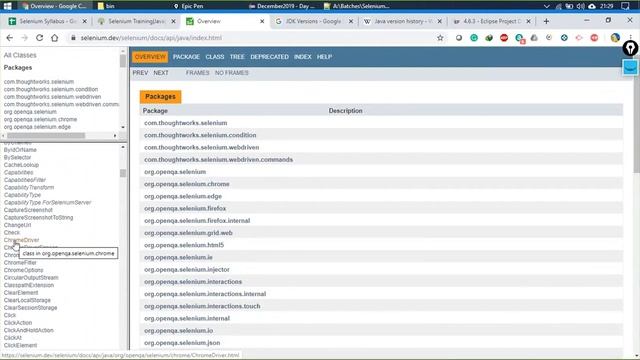The width and height of the screenshot is (640, 360).
Task: Close the Java version history tab
Action: [x=440, y=21]
